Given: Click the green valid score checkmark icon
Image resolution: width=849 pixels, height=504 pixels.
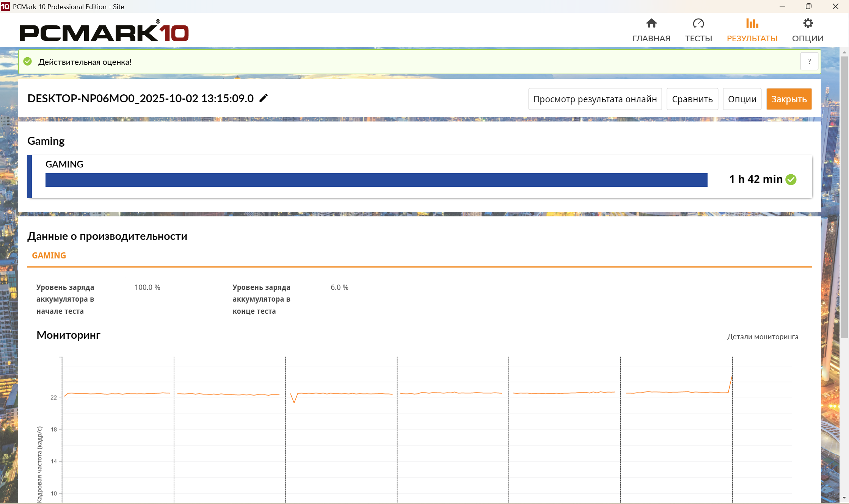Looking at the screenshot, I should [x=28, y=61].
